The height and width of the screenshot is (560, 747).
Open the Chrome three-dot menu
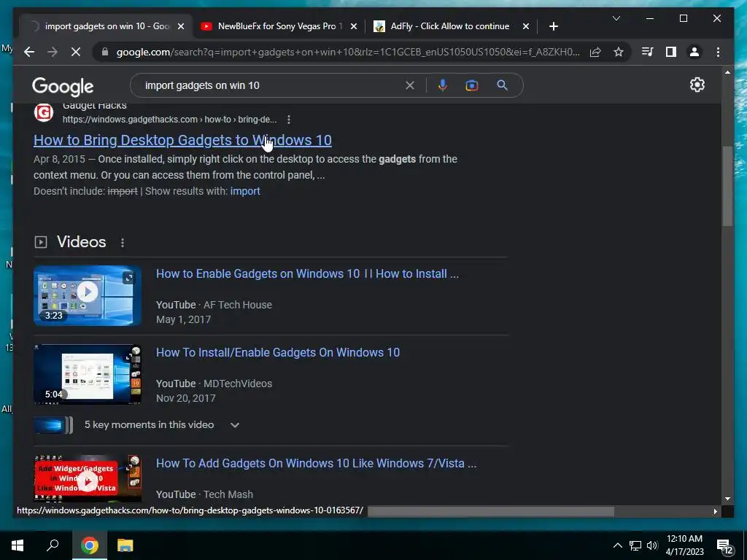718,52
